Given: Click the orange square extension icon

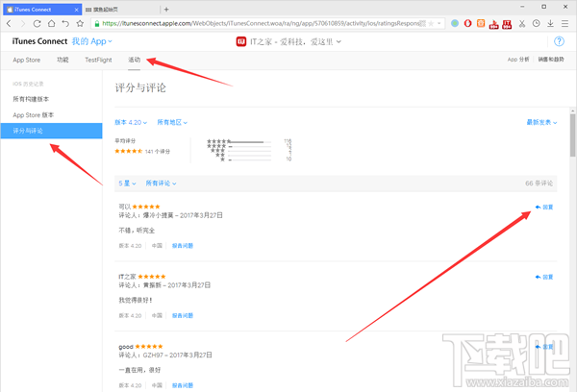Looking at the screenshot, I should pyautogui.click(x=481, y=23).
